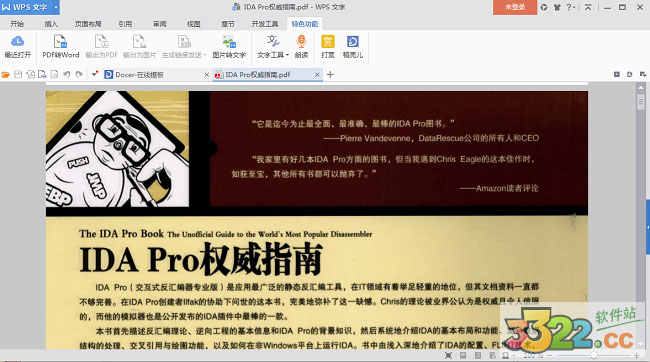Image resolution: width=650 pixels, height=362 pixels.
Task: Open file with the orange folder icon
Action: point(5,75)
